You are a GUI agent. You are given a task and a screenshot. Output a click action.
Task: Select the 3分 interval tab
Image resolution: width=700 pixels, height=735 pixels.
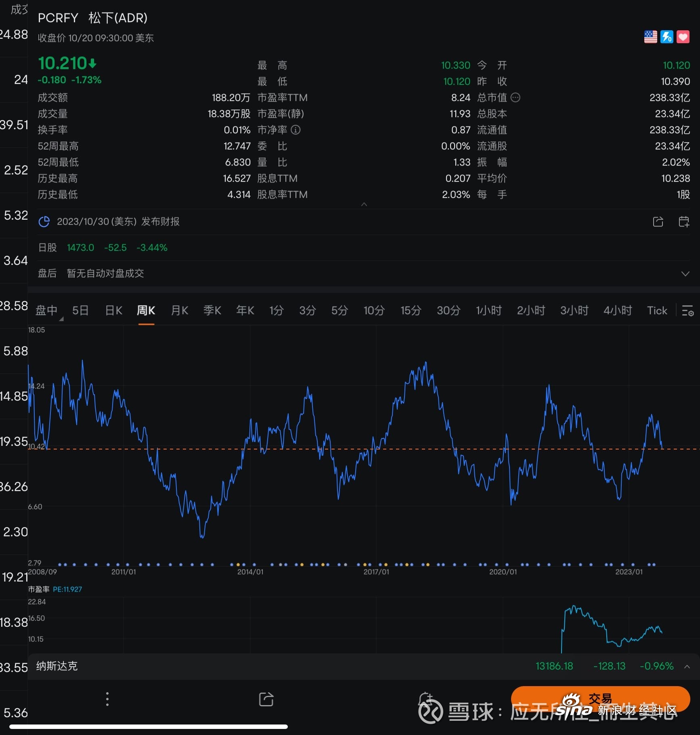(x=307, y=311)
